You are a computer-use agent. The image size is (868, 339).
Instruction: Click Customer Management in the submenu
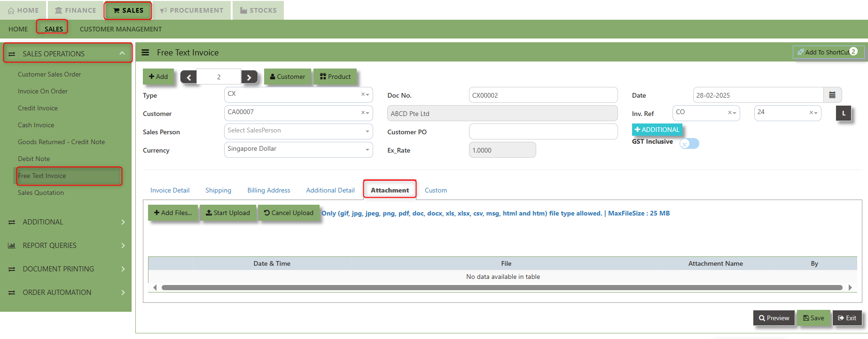point(121,29)
